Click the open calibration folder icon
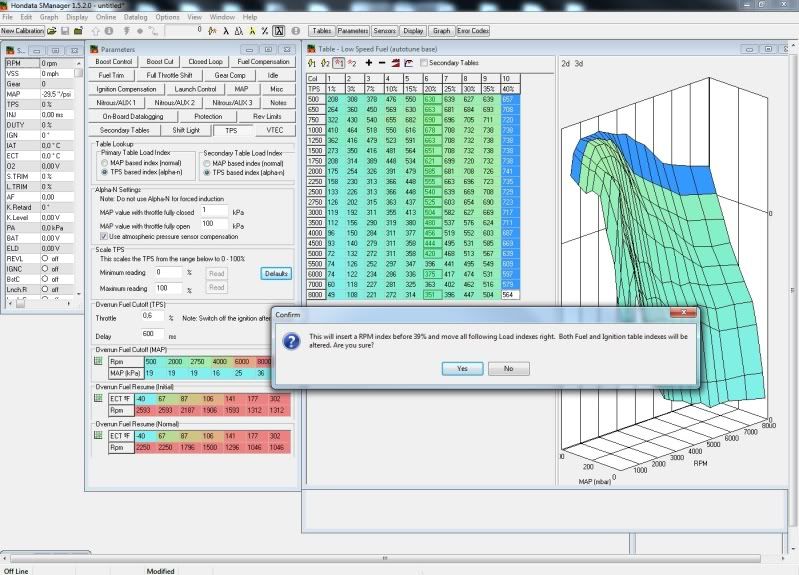Screen dimensions: 799x575 click(x=50, y=31)
